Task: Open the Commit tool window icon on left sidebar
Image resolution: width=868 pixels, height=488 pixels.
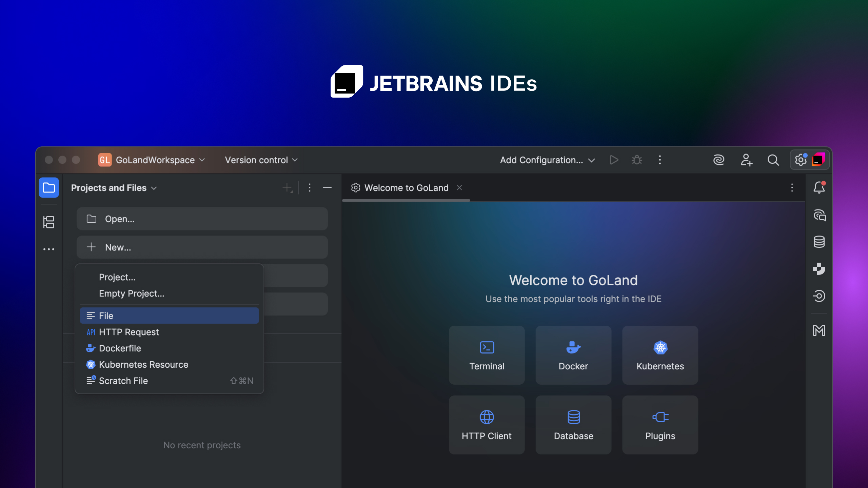Action: coord(48,222)
